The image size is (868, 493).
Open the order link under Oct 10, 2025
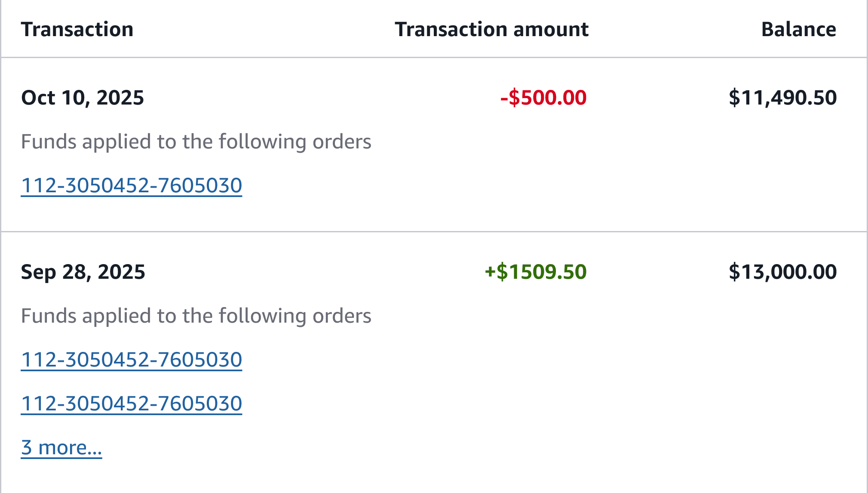coord(132,186)
